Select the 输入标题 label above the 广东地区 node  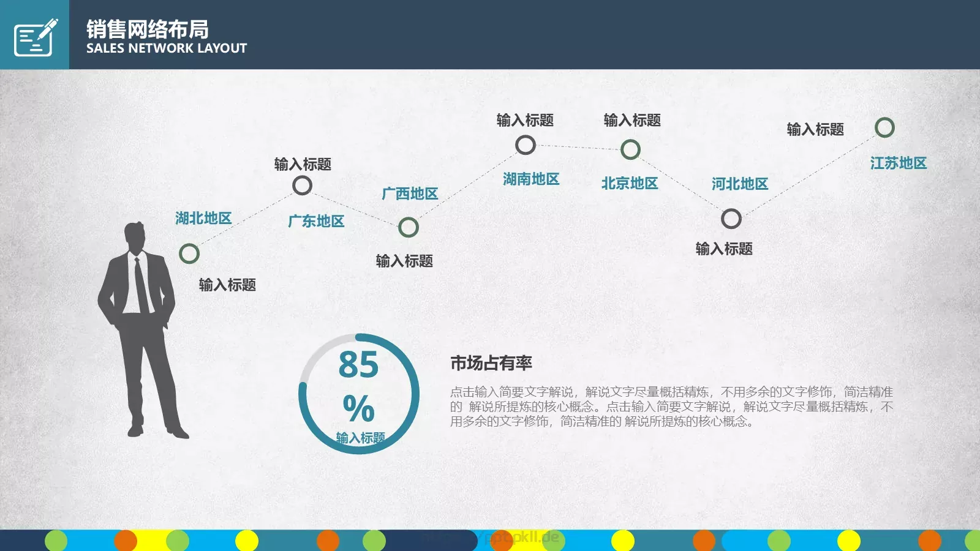(303, 164)
